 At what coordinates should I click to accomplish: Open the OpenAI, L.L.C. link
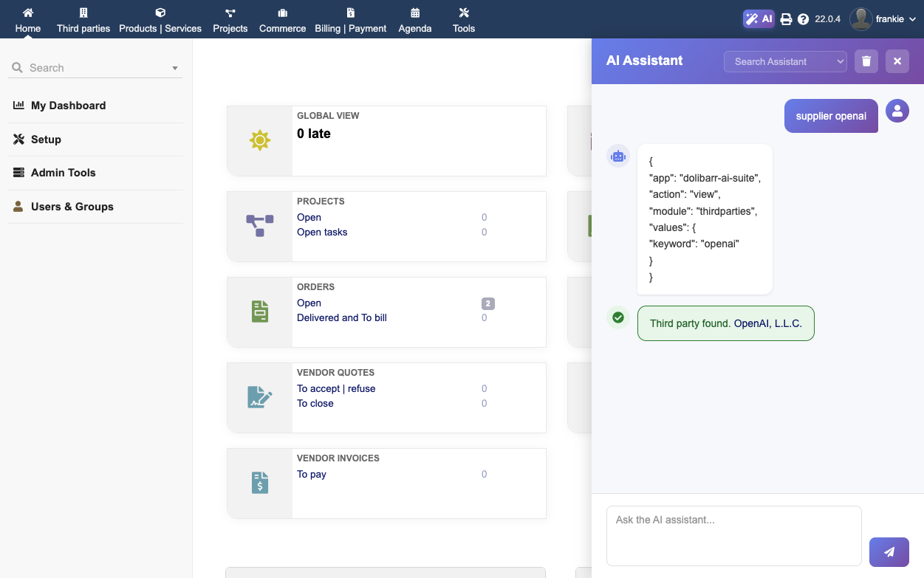tap(767, 323)
